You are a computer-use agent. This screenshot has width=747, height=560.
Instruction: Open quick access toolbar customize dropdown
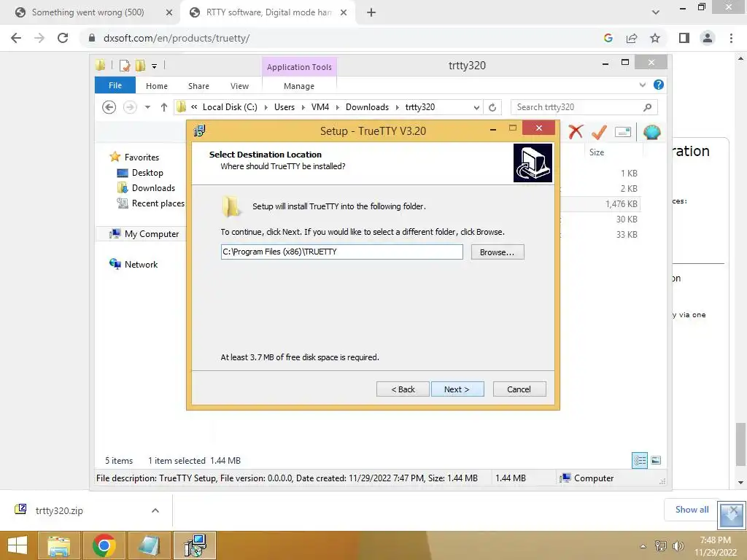(155, 66)
